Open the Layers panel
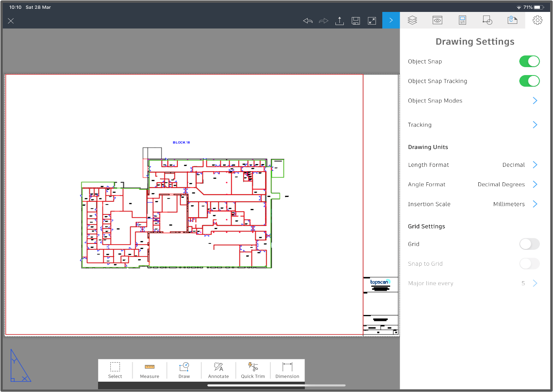Image resolution: width=553 pixels, height=392 pixels. (x=412, y=20)
